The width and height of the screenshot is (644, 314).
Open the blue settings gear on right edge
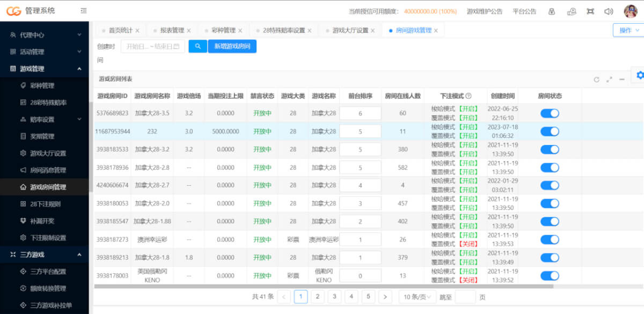click(x=639, y=76)
